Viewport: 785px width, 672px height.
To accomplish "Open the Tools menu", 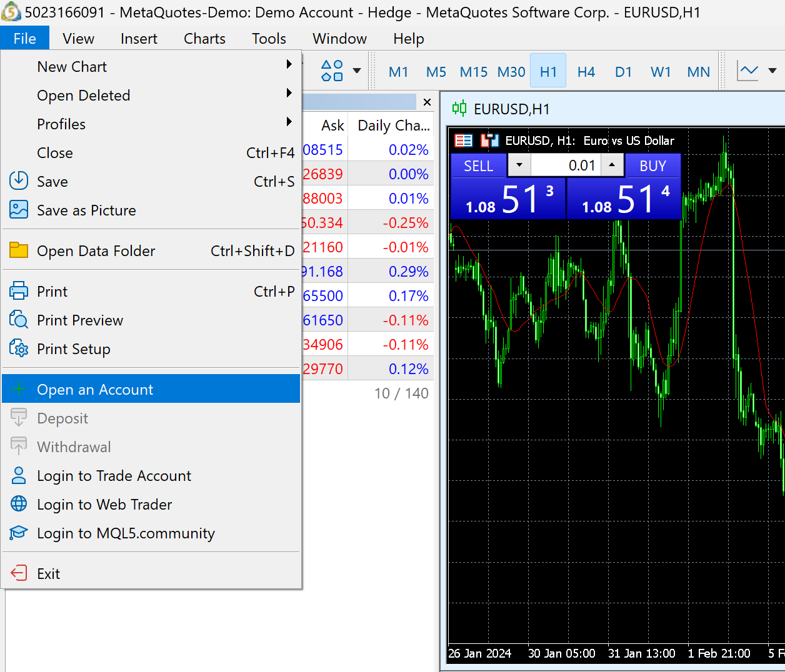I will pos(269,38).
